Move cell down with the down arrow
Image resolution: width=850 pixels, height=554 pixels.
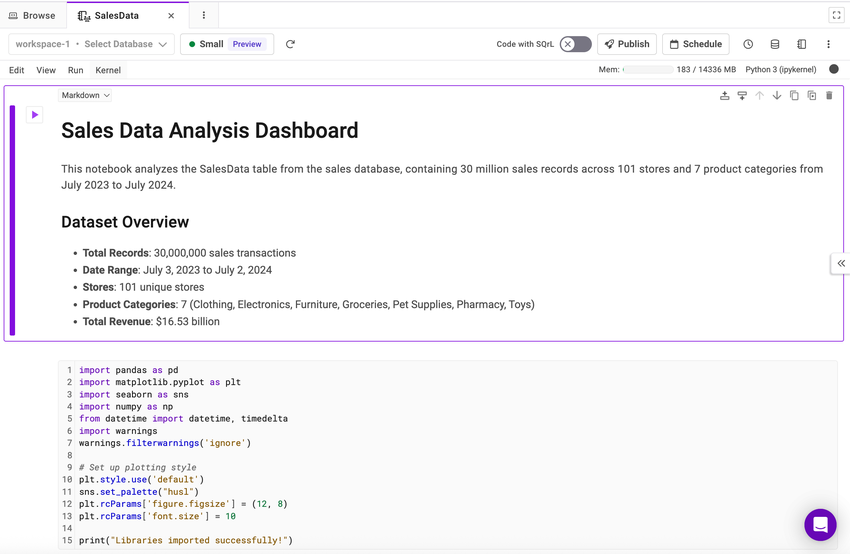click(777, 96)
